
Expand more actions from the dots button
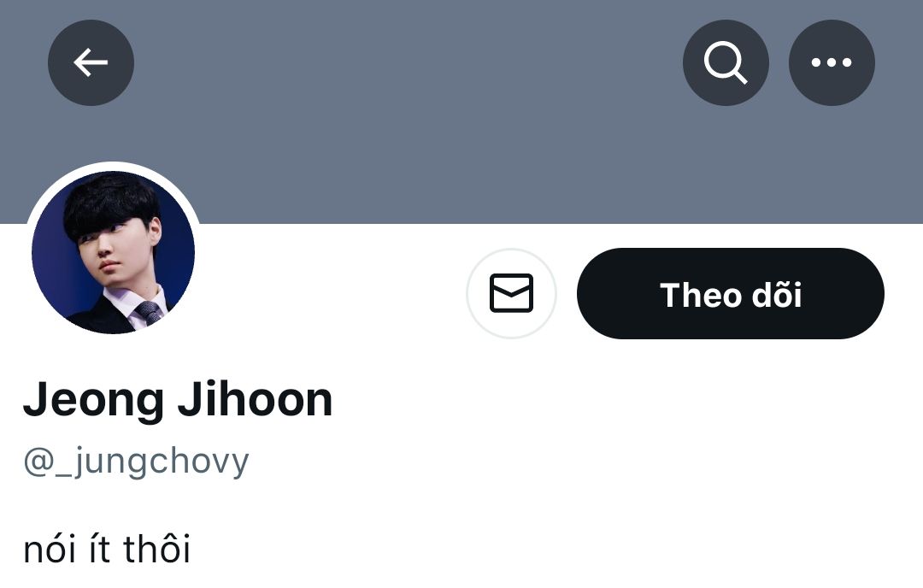click(832, 62)
